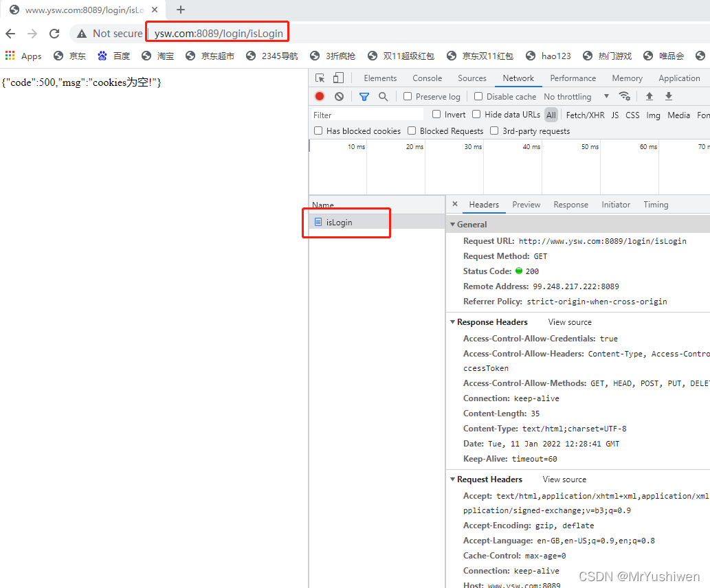
Task: Check the Hide data URLs checkbox
Action: pyautogui.click(x=476, y=114)
